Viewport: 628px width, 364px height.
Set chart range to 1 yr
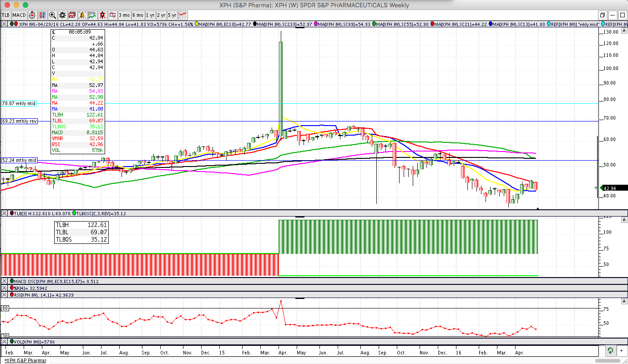(150, 15)
